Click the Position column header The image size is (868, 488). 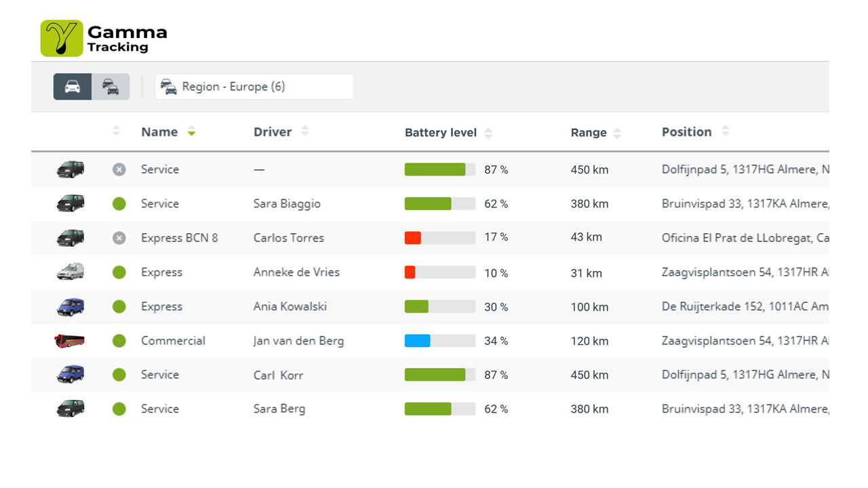[x=686, y=132]
